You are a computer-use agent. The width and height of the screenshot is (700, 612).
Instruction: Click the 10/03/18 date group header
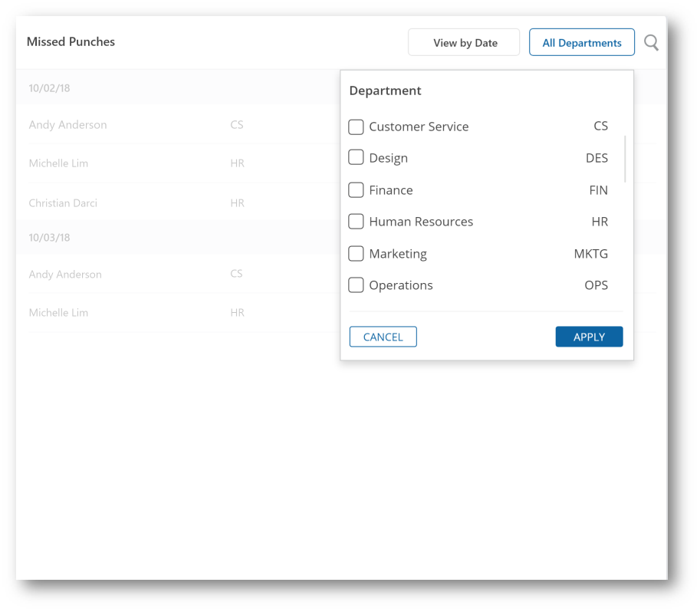50,238
